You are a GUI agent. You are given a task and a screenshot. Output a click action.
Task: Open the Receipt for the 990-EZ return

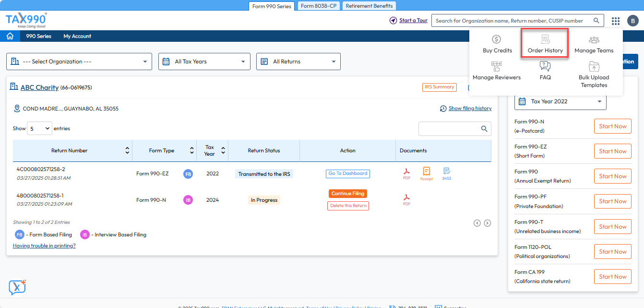coord(427,173)
